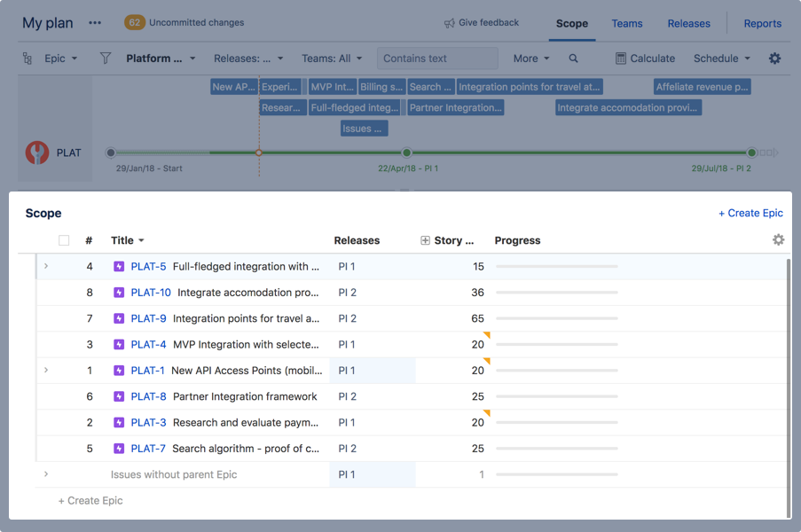Expand the PLAT-1 epic row
801x532 pixels.
point(46,370)
